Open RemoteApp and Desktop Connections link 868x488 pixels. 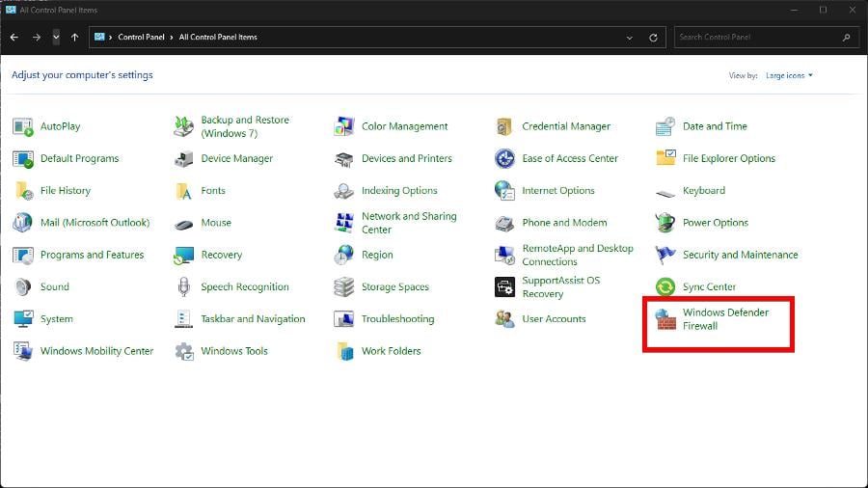point(578,255)
